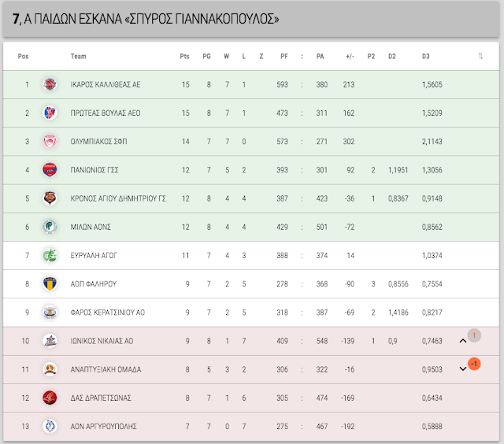Expand the up chevron on ΙΩΝΙΚΟΣ ΝΙΚΑΙΑΣ row
The height and width of the screenshot is (444, 504).
463,341
